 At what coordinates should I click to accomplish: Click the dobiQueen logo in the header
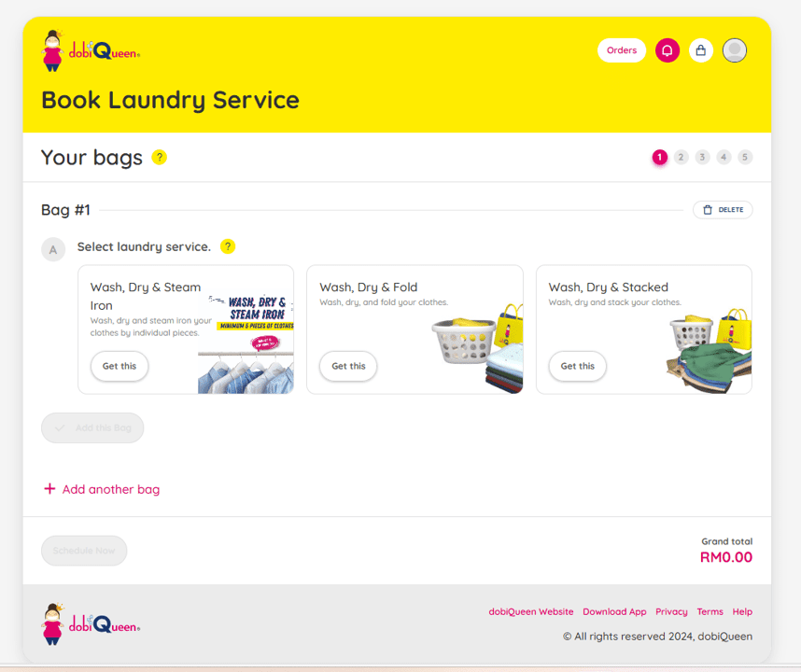91,51
